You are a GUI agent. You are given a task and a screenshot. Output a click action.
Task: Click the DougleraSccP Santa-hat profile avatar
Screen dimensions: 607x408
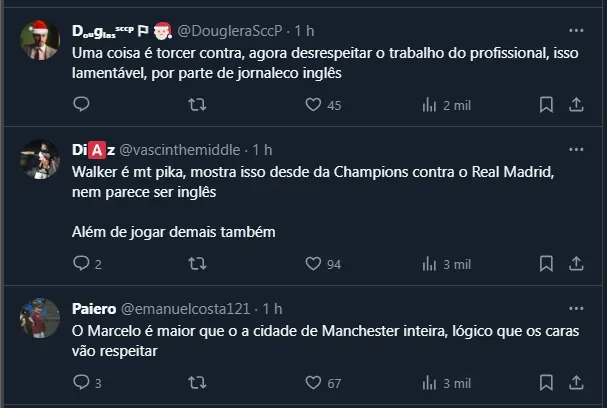click(40, 41)
